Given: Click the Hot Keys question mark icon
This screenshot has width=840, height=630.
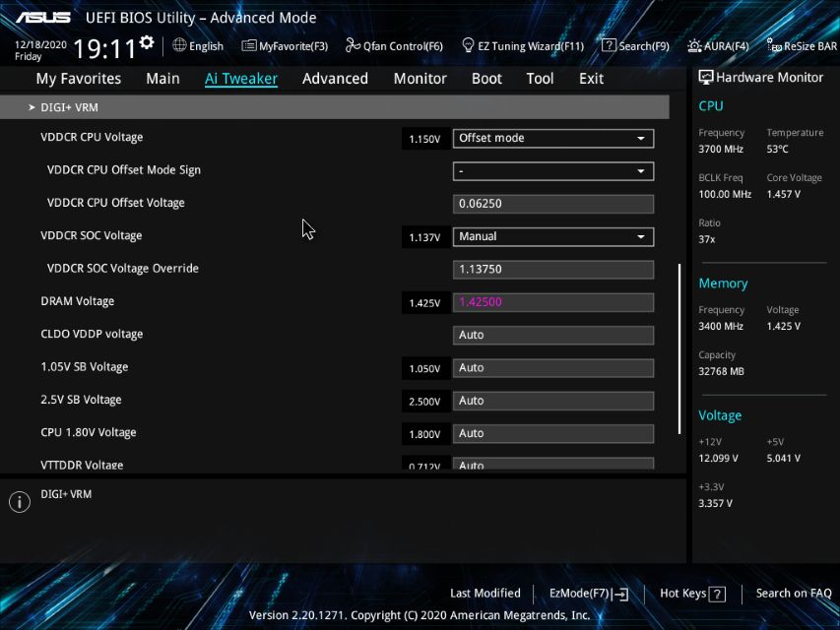Looking at the screenshot, I should 717,595.
